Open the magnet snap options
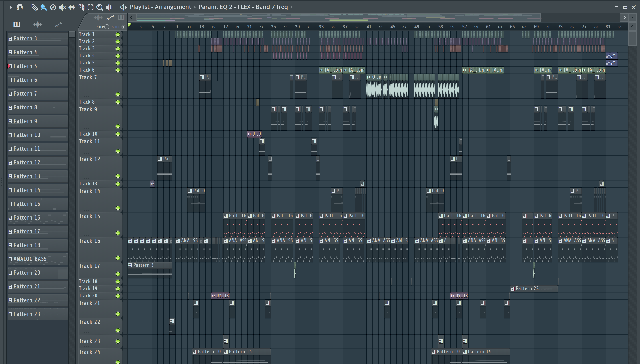 (x=20, y=7)
